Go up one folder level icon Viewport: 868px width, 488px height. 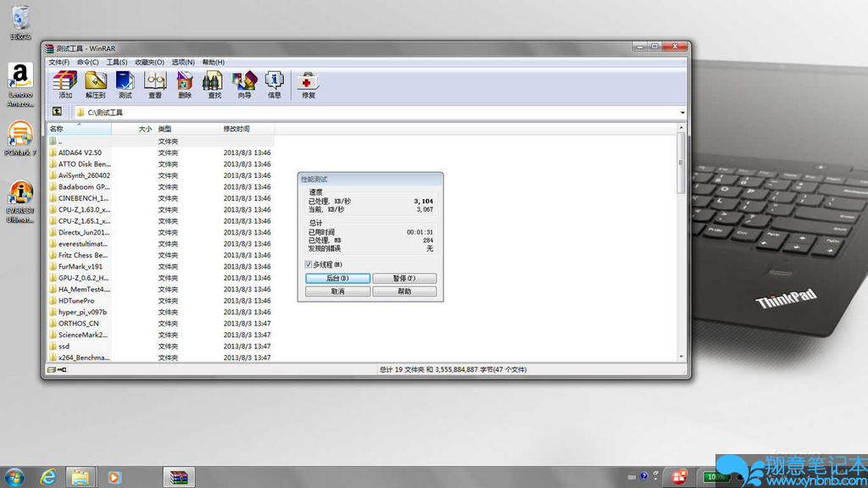pos(57,112)
